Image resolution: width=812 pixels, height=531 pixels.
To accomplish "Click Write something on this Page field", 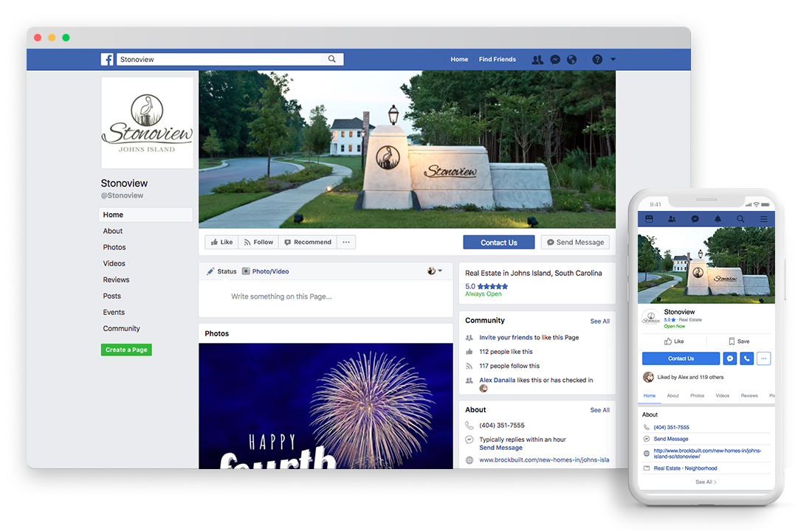I will 326,296.
